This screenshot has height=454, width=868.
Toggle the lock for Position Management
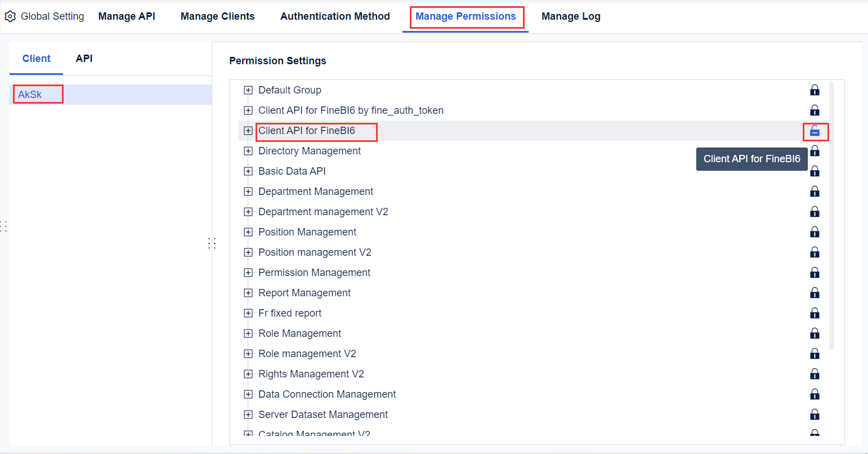815,232
